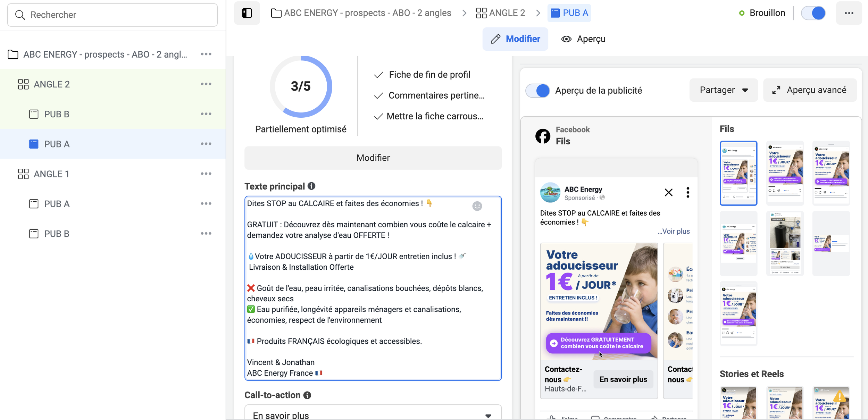Toggle the left sidebar panel icon

(247, 13)
